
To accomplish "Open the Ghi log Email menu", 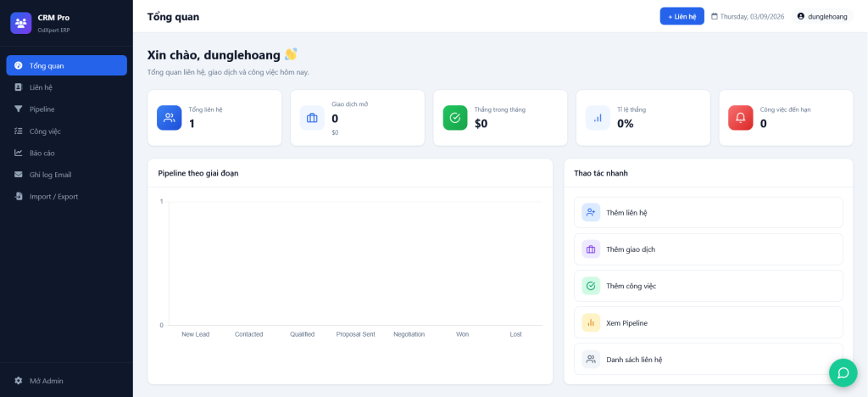I will (x=66, y=175).
